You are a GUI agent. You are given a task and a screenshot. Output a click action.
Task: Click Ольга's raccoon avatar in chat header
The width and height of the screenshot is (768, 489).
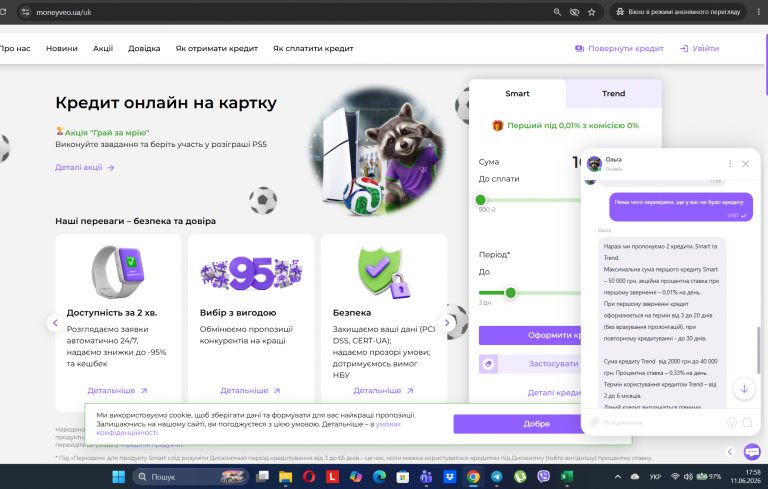[x=594, y=164]
